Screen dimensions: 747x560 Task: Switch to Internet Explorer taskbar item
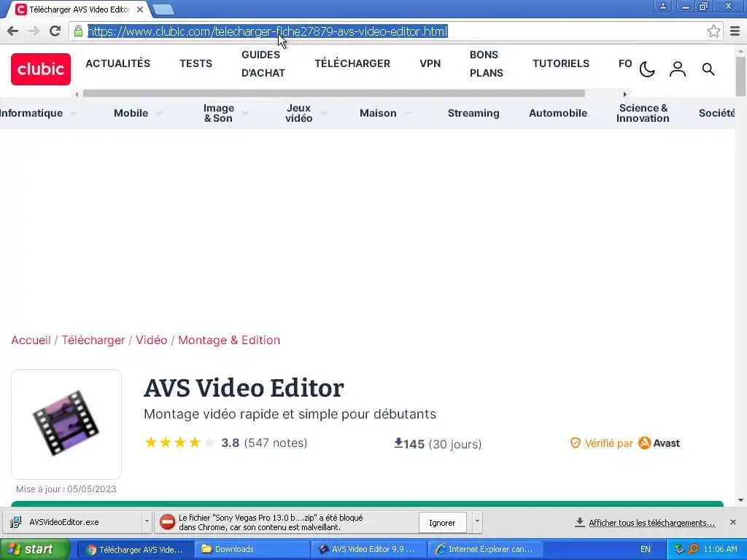(x=484, y=549)
